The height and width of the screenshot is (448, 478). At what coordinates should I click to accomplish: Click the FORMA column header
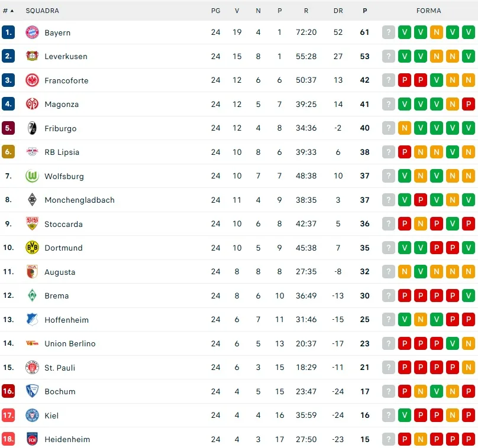coord(428,11)
